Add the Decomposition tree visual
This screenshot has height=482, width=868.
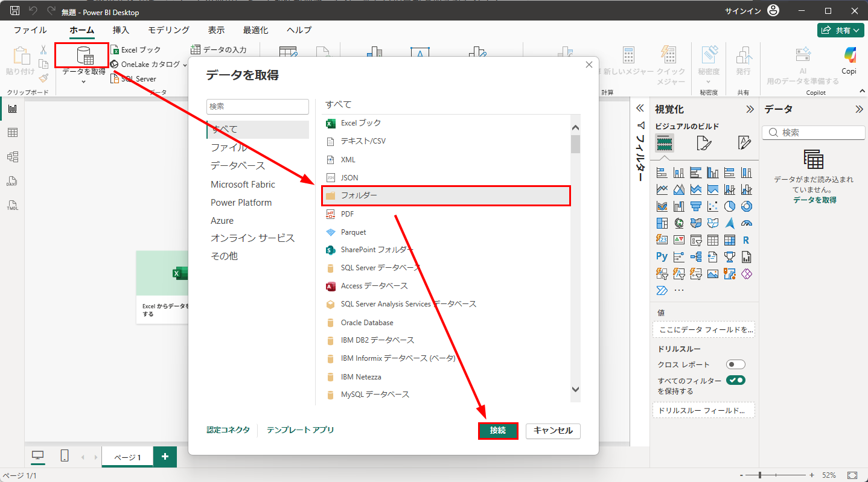[696, 257]
